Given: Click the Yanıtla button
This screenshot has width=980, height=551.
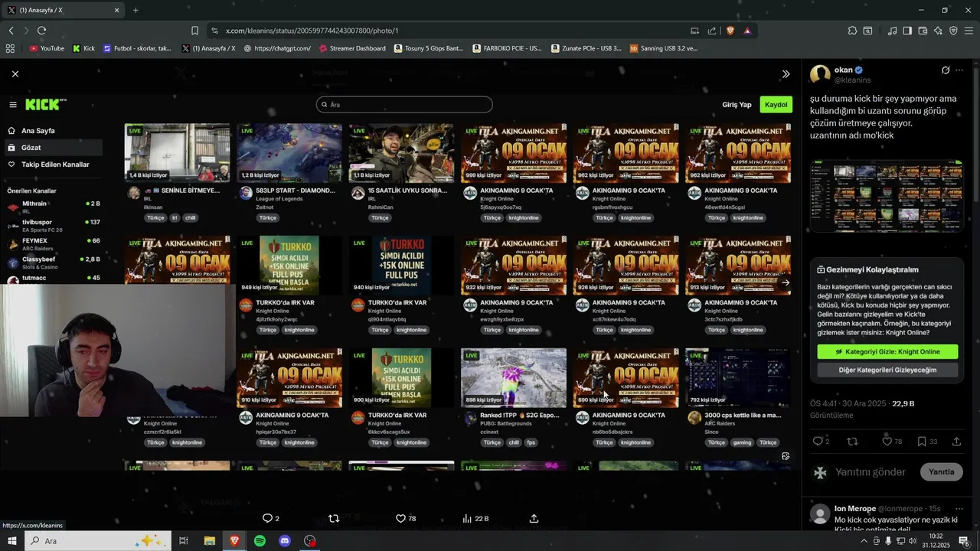Looking at the screenshot, I should click(942, 471).
